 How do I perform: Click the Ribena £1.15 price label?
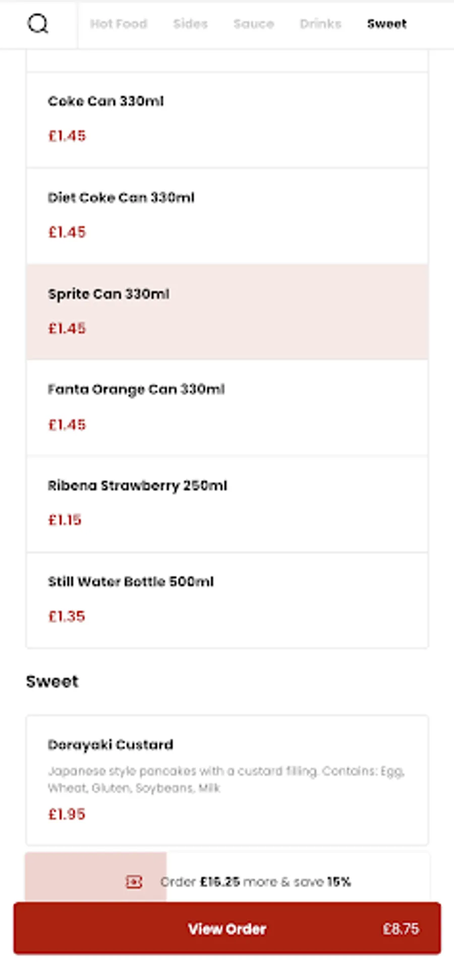coord(65,520)
